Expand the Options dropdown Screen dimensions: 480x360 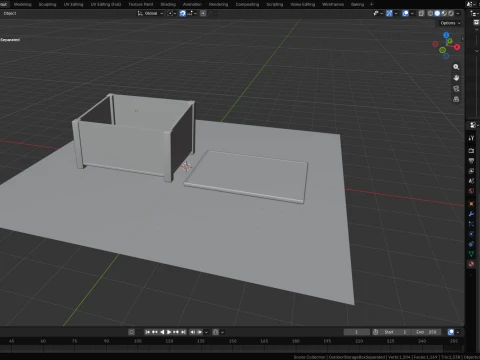tap(450, 23)
